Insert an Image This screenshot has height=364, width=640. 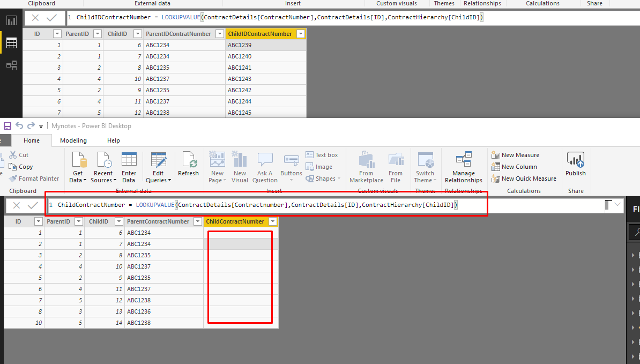319,167
